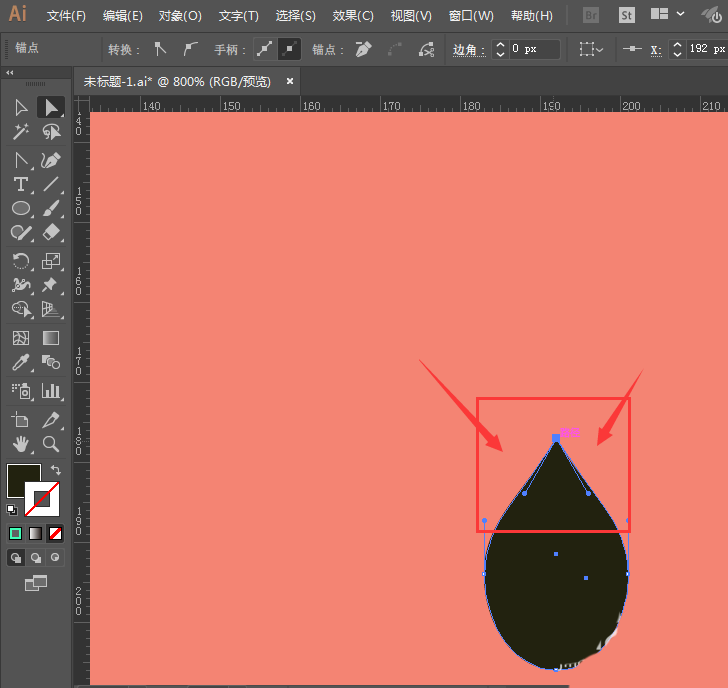
Task: Open the workspace layout switcher dropdown
Action: 665,15
